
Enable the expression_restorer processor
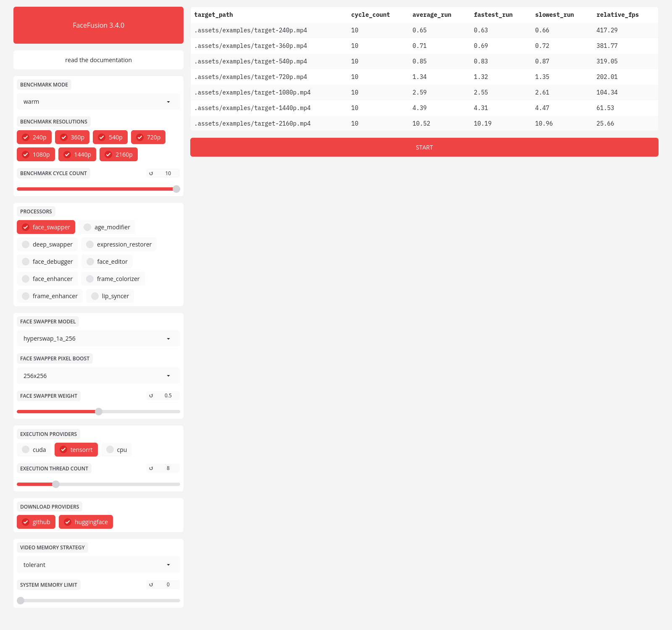click(x=119, y=244)
